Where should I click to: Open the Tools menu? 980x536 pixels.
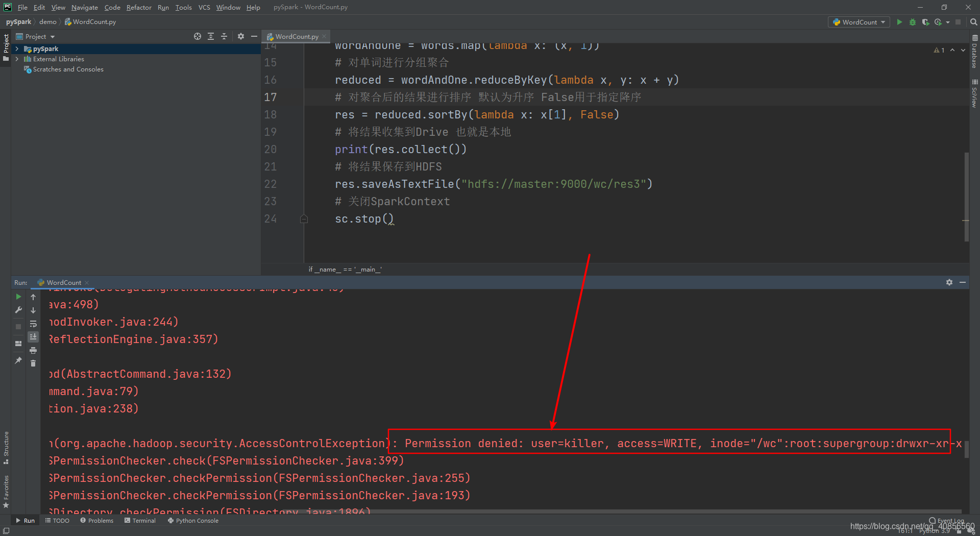[183, 7]
